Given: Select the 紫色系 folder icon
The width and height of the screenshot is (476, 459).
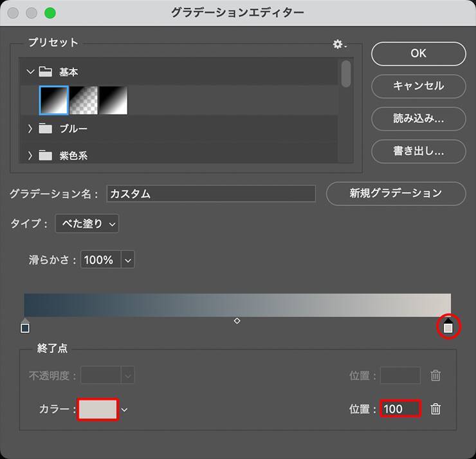Looking at the screenshot, I should point(46,156).
